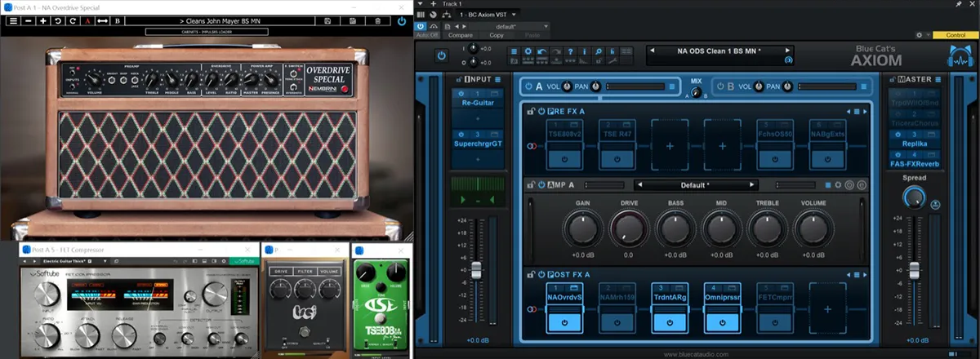Add new item with the plus next to Track 1
Image resolution: width=980 pixels, height=359 pixels.
[434, 4]
